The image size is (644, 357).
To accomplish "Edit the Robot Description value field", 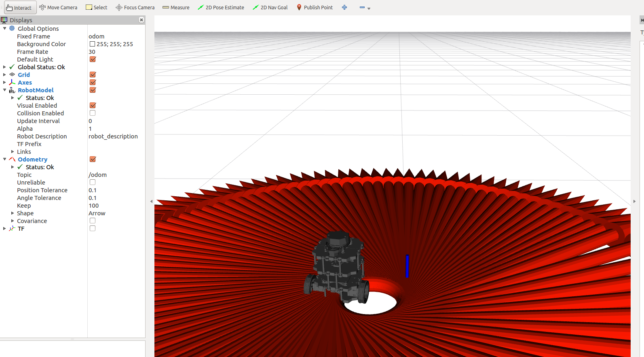I will coord(116,136).
